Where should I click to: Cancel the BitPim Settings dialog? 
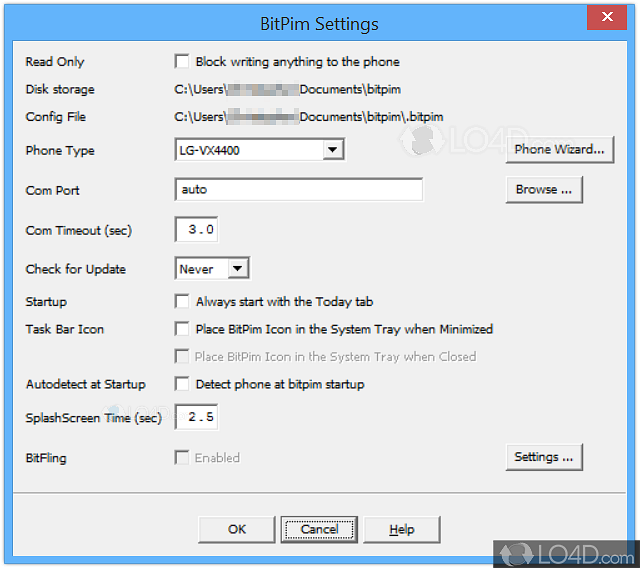[x=319, y=529]
